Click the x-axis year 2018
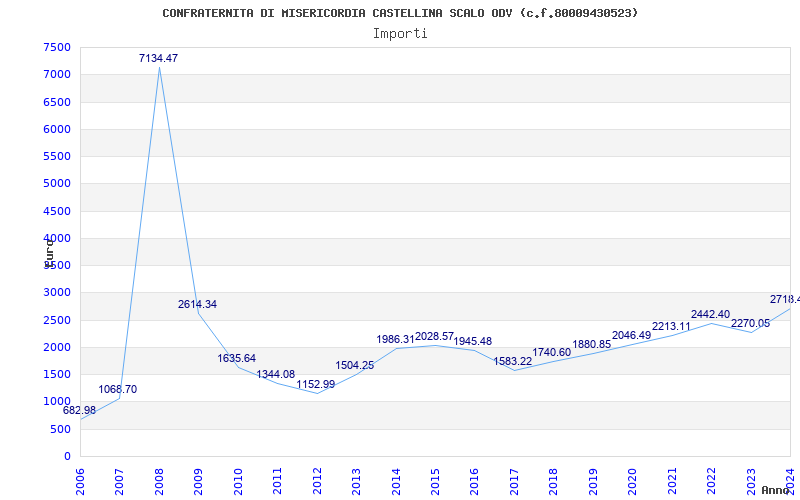800x500 pixels. [554, 482]
